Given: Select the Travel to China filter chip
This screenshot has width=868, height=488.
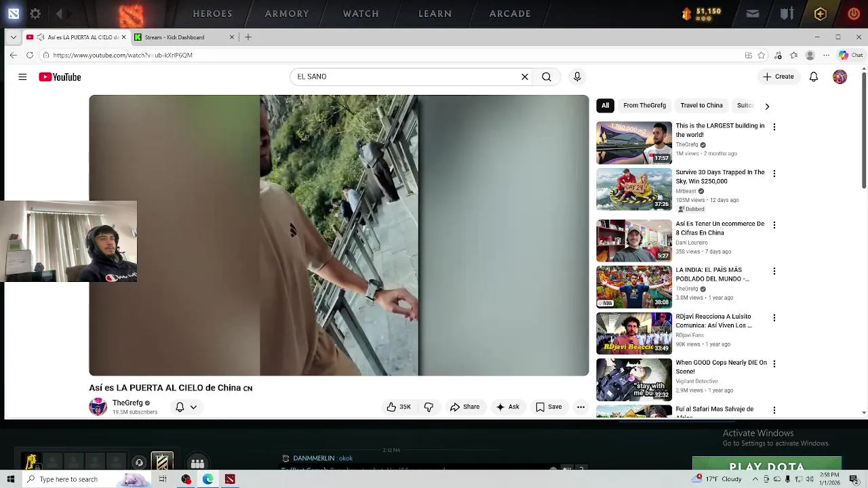Looking at the screenshot, I should 701,106.
